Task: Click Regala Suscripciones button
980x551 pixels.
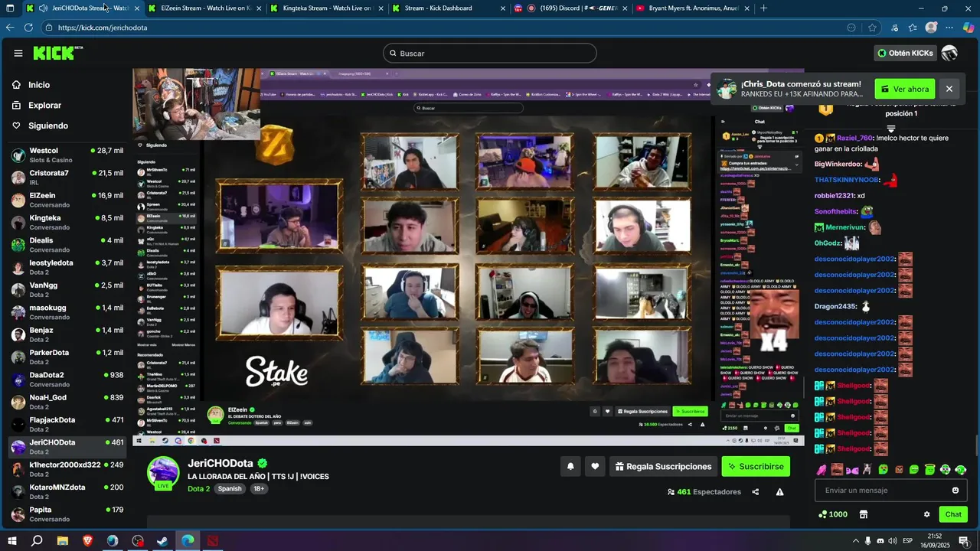Action: point(663,466)
